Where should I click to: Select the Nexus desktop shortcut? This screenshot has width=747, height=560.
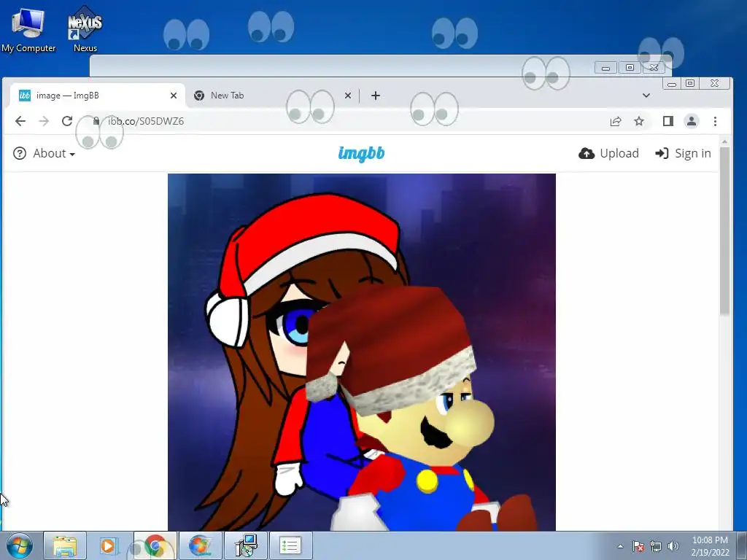pos(85,29)
